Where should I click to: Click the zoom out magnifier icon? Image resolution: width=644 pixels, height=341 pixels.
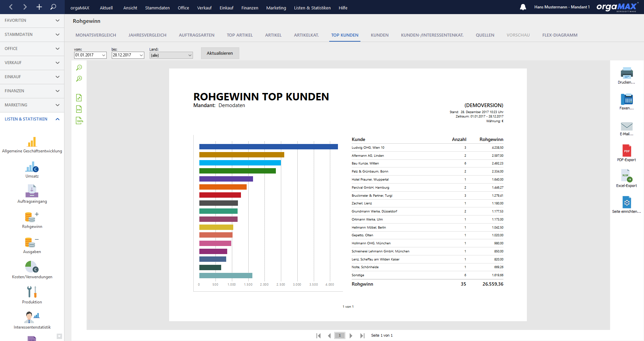point(79,68)
